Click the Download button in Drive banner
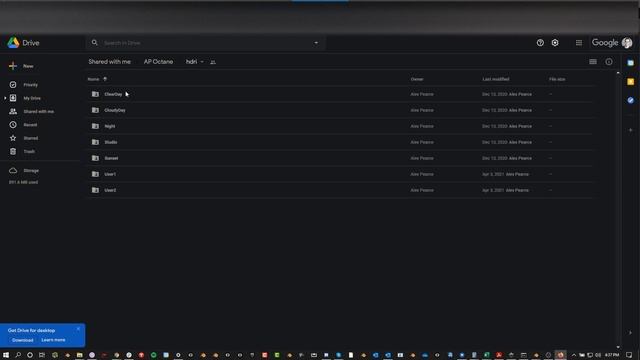 point(22,340)
